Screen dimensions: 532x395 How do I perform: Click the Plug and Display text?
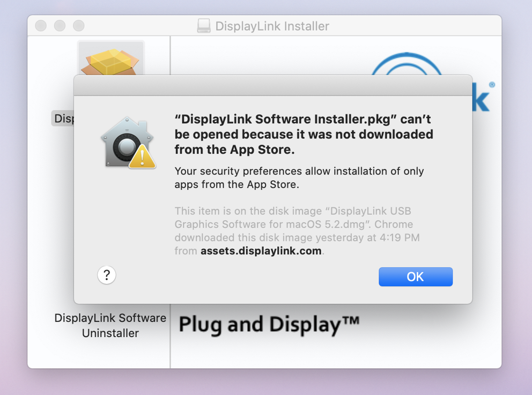point(269,325)
